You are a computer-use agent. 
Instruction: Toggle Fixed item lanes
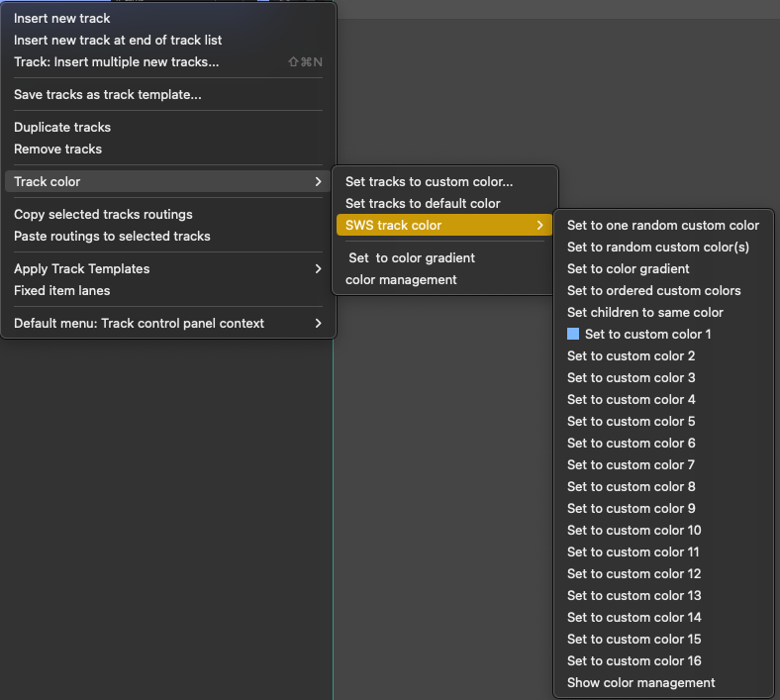click(x=62, y=291)
